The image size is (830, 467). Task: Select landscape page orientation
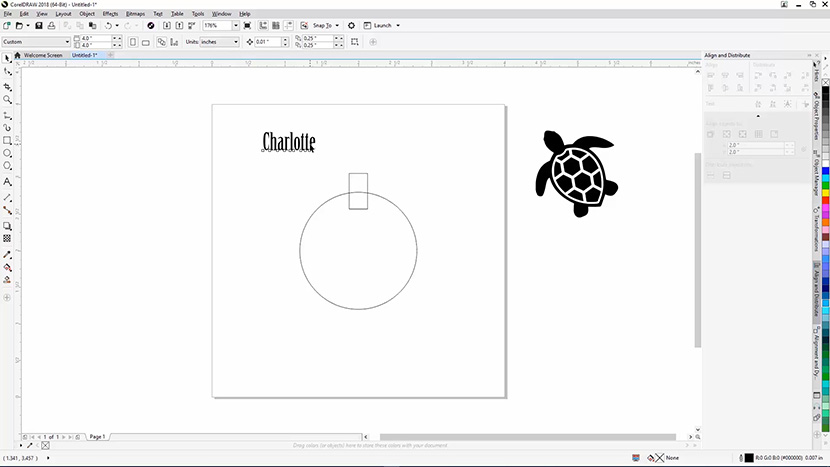(146, 42)
